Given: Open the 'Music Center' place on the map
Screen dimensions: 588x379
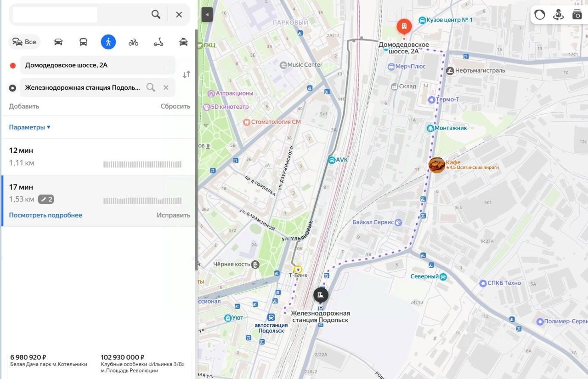Looking at the screenshot, I should (x=301, y=65).
